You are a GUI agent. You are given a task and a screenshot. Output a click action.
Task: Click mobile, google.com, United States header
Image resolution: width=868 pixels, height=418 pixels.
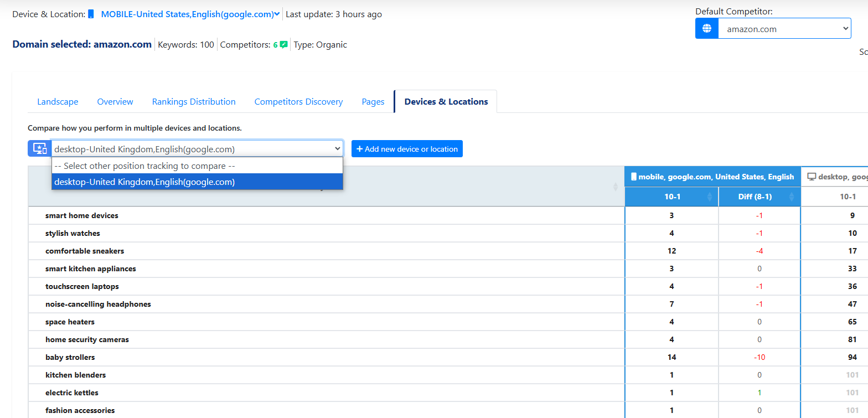click(x=712, y=177)
